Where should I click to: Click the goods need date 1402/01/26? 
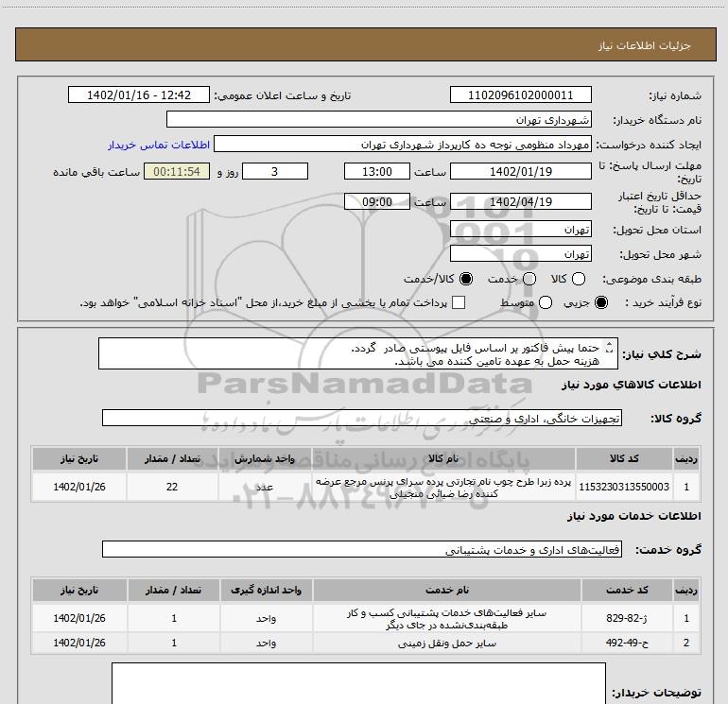click(79, 487)
